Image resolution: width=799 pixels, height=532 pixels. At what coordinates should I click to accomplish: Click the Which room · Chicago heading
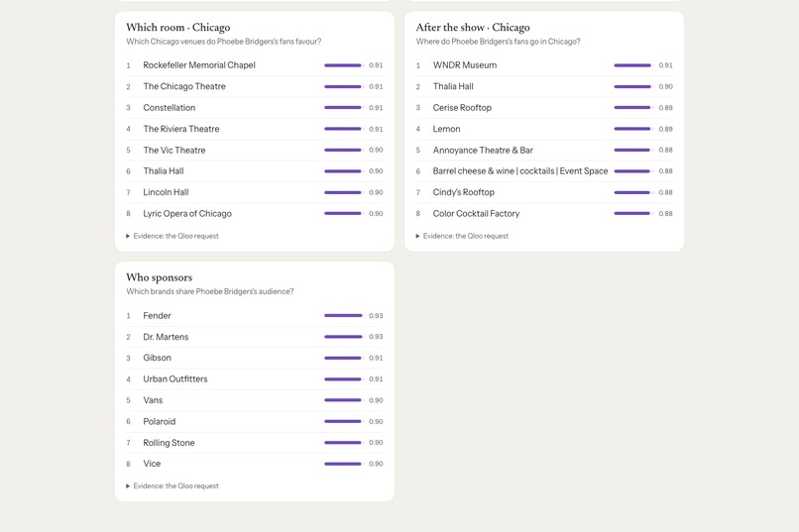pos(178,28)
